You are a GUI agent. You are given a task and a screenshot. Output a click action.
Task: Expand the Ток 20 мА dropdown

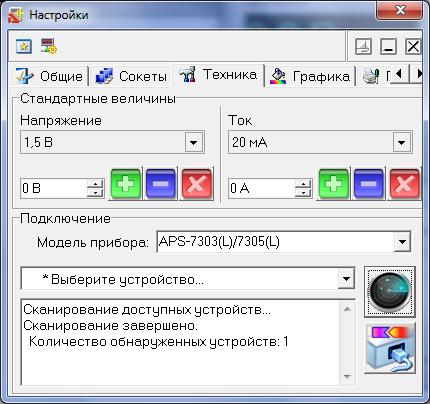tap(402, 142)
